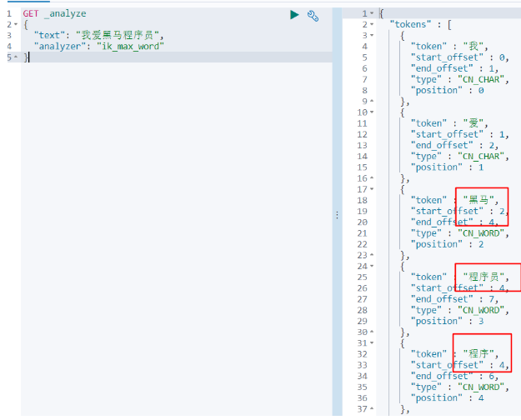Open the wrench settings menu for the request
521x420 pixels.
tap(313, 16)
